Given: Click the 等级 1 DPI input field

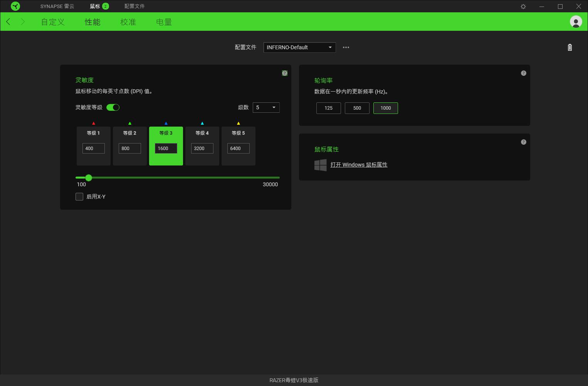Looking at the screenshot, I should [93, 149].
